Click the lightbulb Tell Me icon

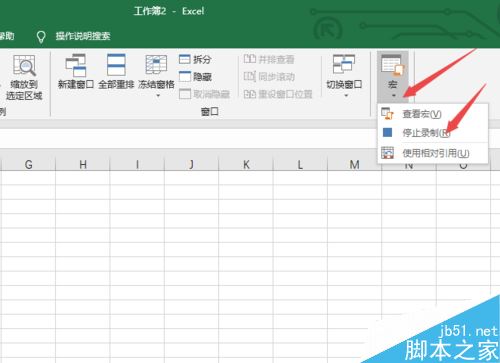tap(41, 37)
